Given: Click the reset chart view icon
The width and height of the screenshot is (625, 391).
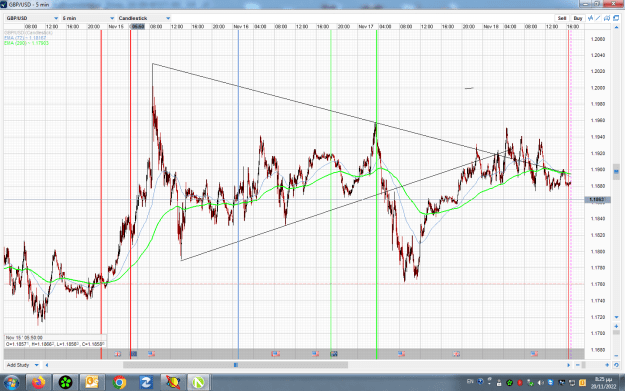Looking at the screenshot, I should (x=616, y=365).
